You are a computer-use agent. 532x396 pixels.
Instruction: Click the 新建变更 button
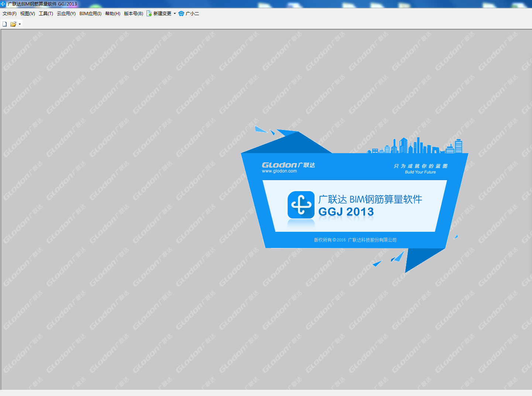pos(159,14)
